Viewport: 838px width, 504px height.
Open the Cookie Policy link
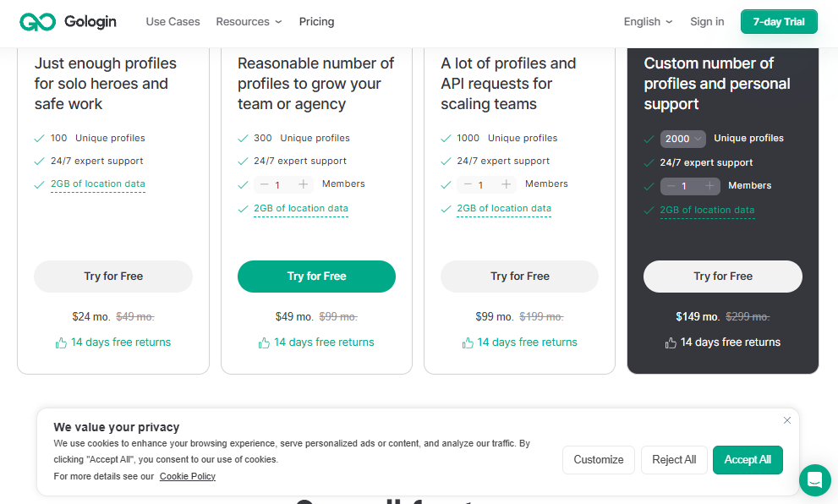pyautogui.click(x=187, y=476)
